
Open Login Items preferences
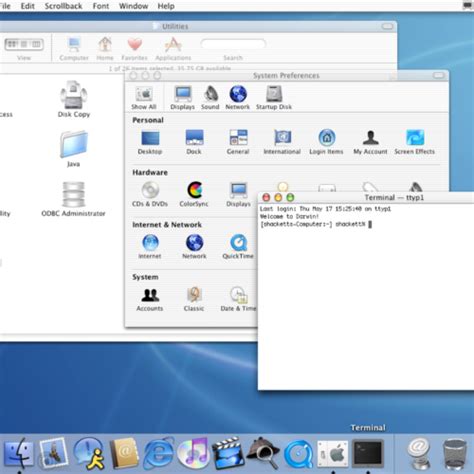326,142
